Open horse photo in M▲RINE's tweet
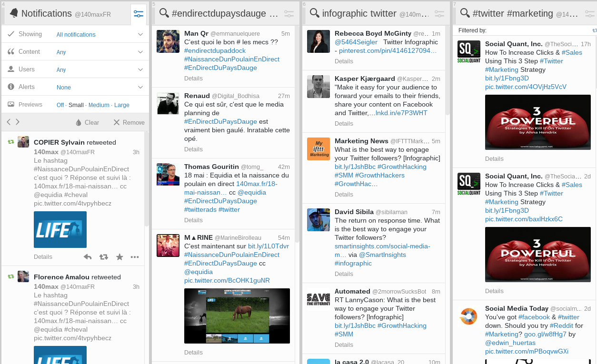 (237, 316)
